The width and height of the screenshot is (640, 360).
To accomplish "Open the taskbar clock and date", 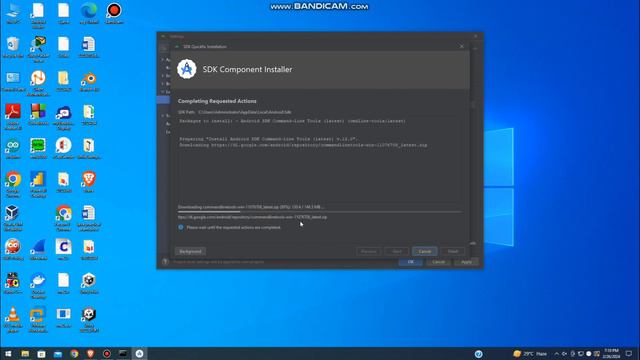I will coord(611,353).
